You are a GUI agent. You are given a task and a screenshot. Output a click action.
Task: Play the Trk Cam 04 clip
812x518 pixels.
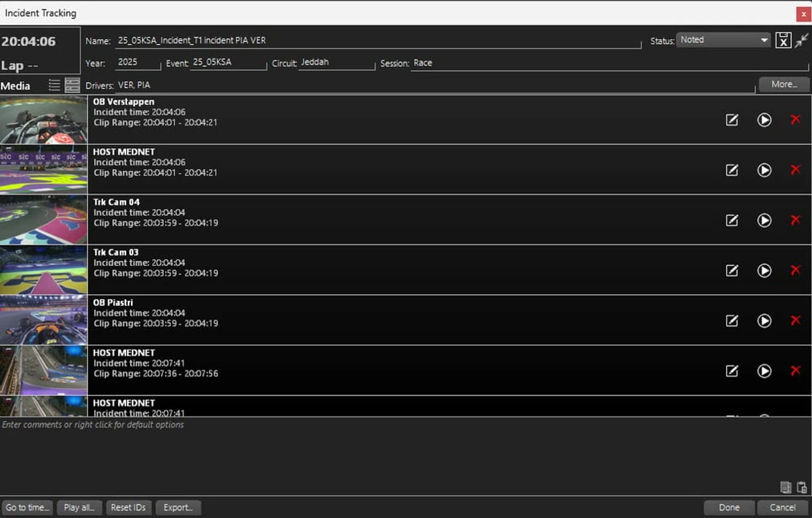(764, 220)
